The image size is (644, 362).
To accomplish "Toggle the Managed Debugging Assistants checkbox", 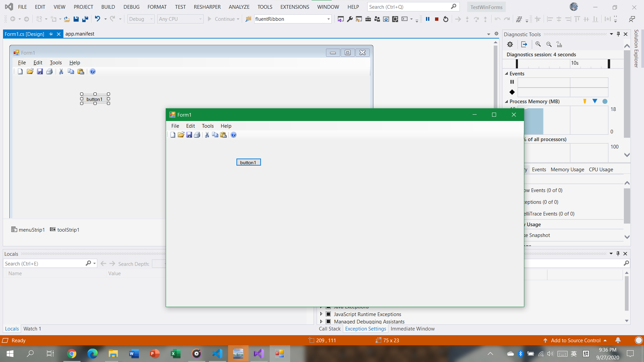I will [328, 321].
